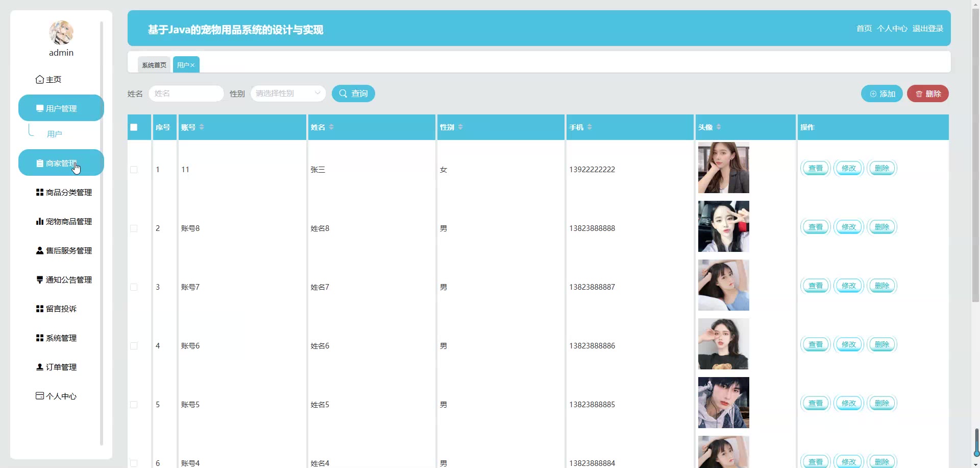Click 修改 for user 账号5
This screenshot has height=468, width=980.
tap(849, 403)
